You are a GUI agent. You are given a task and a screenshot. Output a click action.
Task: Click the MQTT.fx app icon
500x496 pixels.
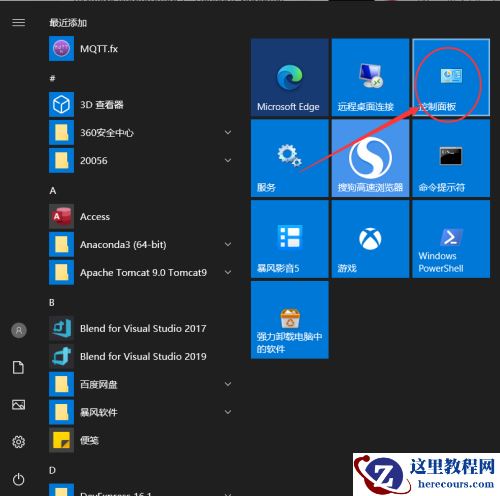(61, 49)
